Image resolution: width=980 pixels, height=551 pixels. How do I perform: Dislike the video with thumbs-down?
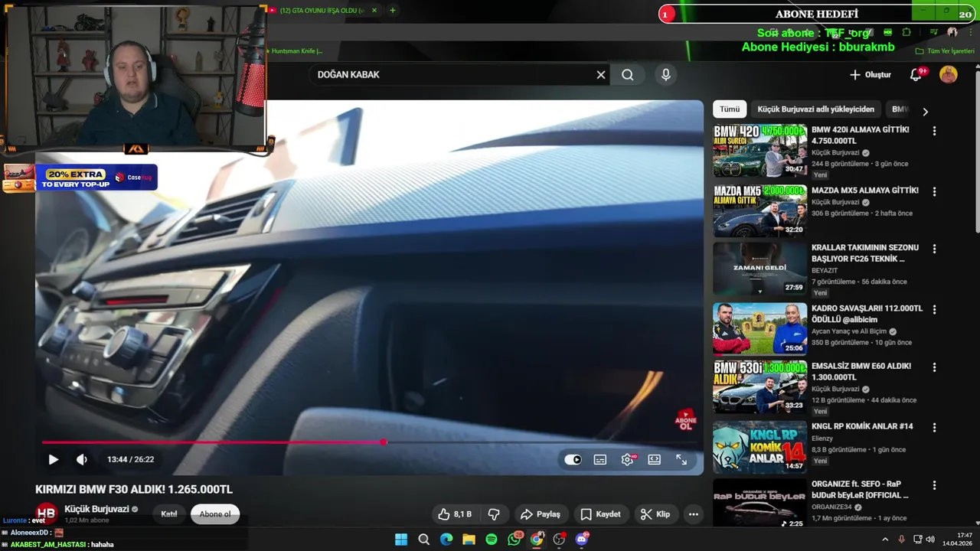pos(494,514)
